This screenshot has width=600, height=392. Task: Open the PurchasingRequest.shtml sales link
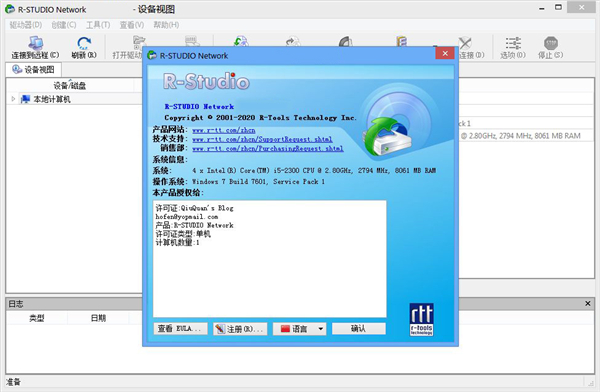[267, 148]
